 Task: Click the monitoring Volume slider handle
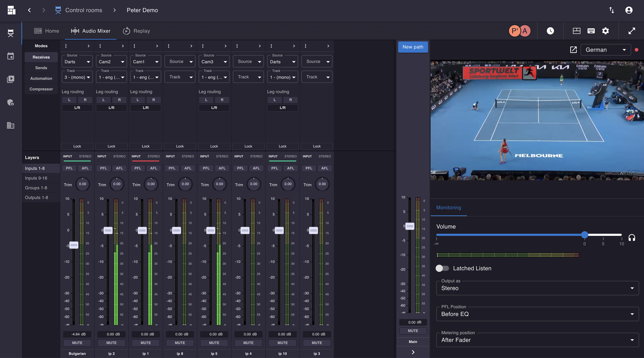pyautogui.click(x=584, y=234)
